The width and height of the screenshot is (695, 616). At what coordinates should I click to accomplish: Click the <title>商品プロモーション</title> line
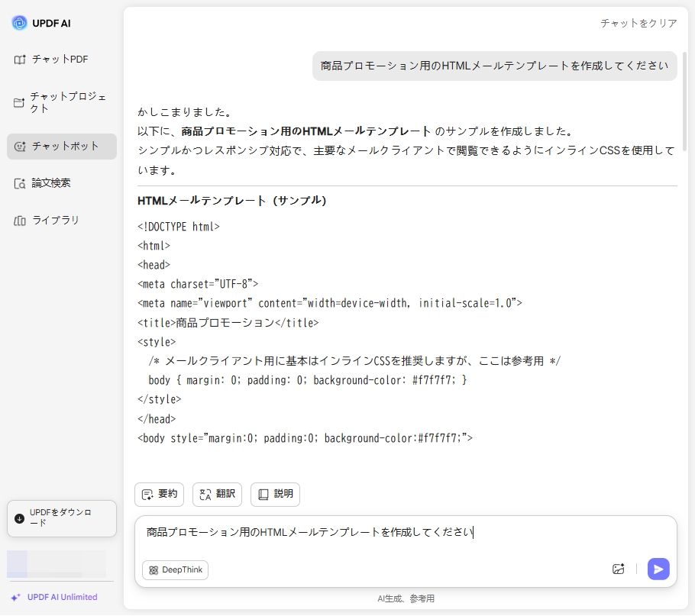point(228,324)
